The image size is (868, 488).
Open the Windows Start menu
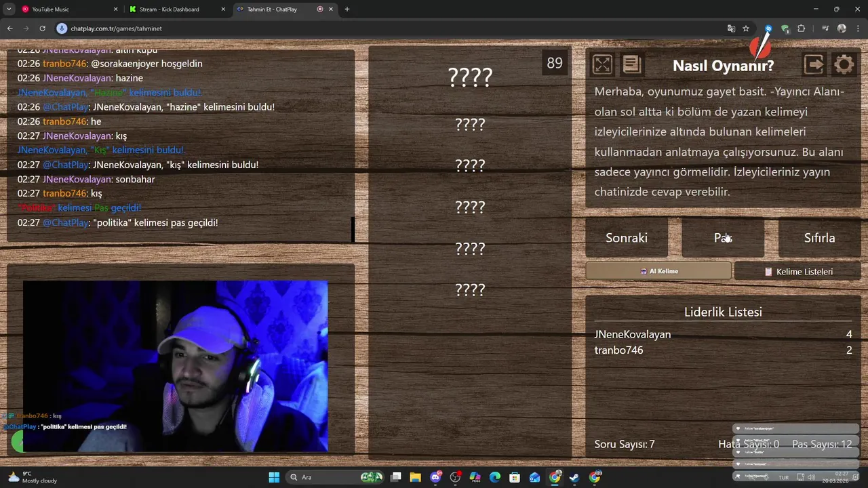click(274, 477)
